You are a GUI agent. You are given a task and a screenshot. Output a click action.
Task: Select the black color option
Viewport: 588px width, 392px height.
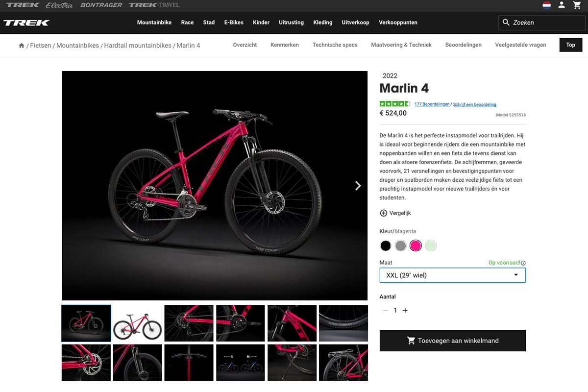pos(386,245)
